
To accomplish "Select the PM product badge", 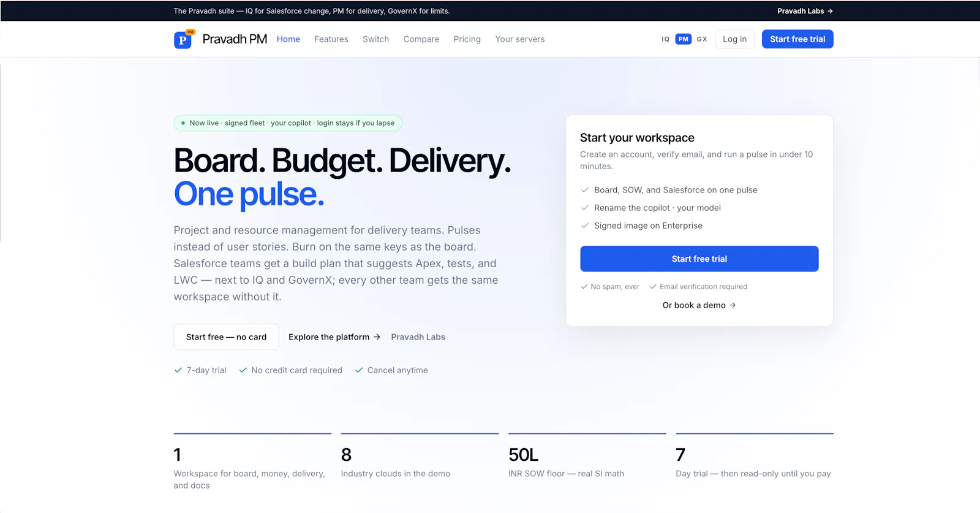I will [684, 39].
